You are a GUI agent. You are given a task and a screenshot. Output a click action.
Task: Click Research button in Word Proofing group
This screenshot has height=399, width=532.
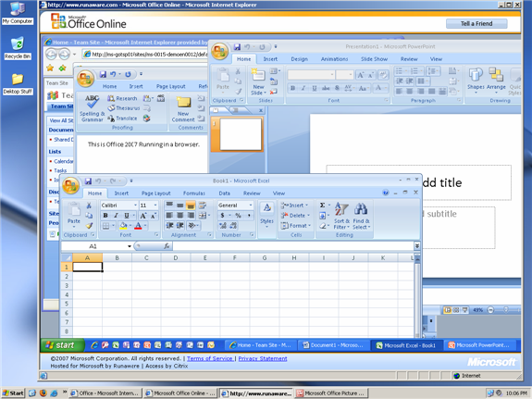122,98
